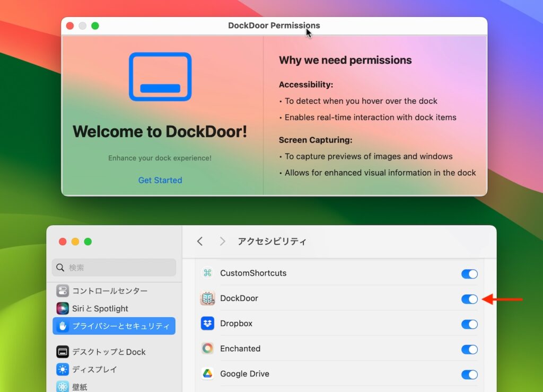Click the コントロールセンター sidebar icon

point(64,290)
